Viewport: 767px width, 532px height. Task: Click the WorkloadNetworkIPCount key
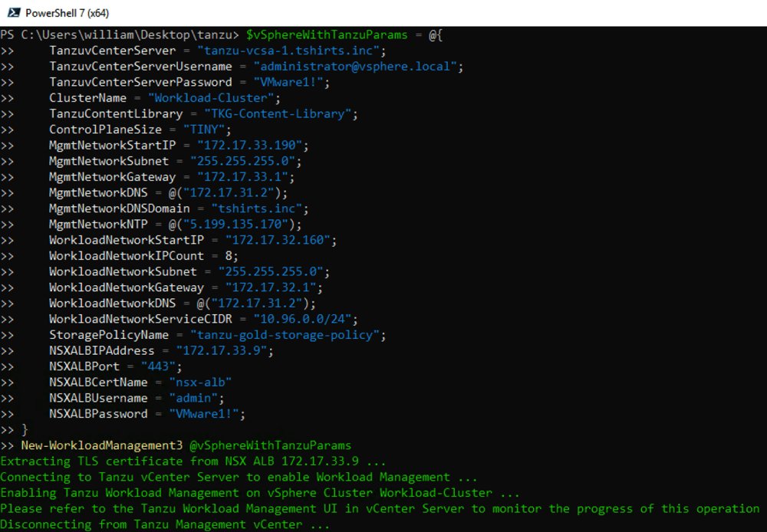(127, 256)
